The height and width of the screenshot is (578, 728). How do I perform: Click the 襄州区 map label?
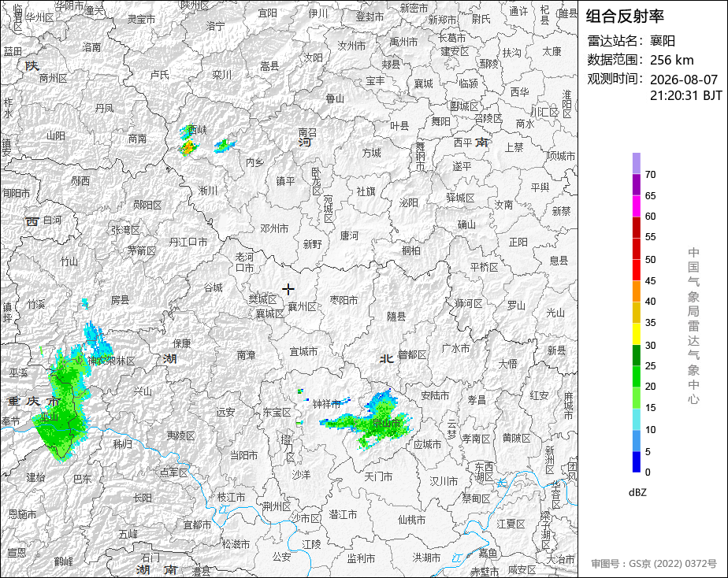coord(302,306)
